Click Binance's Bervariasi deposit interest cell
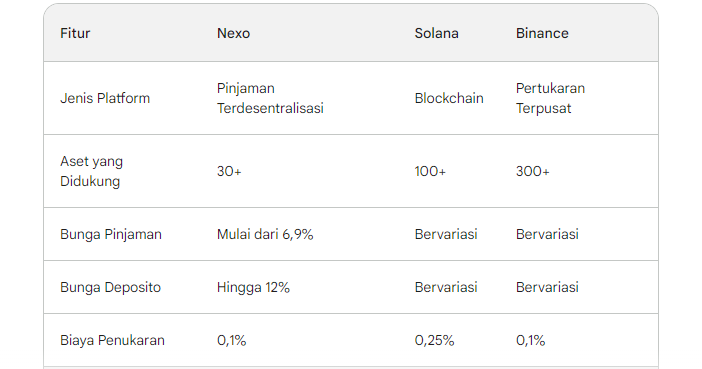Viewport: 702px width, 369px height. point(547,287)
